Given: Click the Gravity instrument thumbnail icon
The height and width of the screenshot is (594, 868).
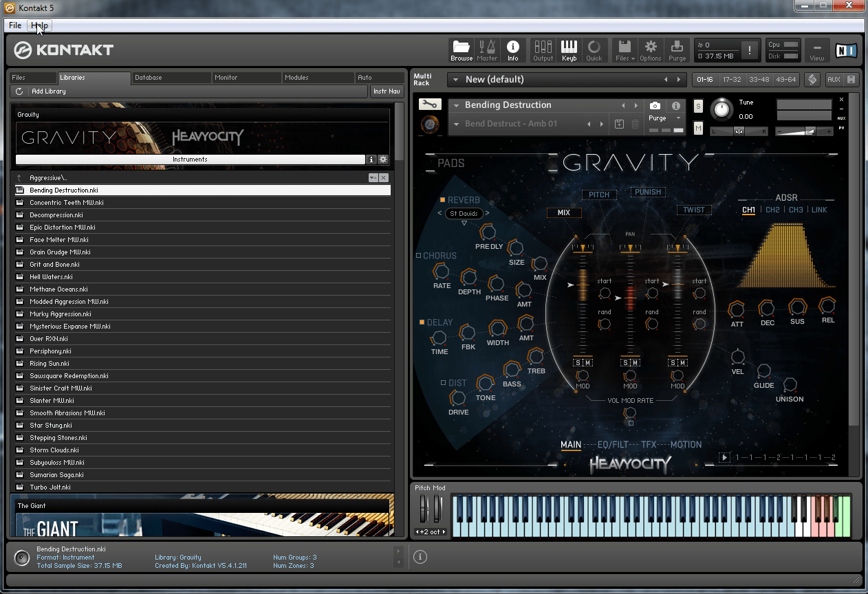Looking at the screenshot, I should coord(431,124).
